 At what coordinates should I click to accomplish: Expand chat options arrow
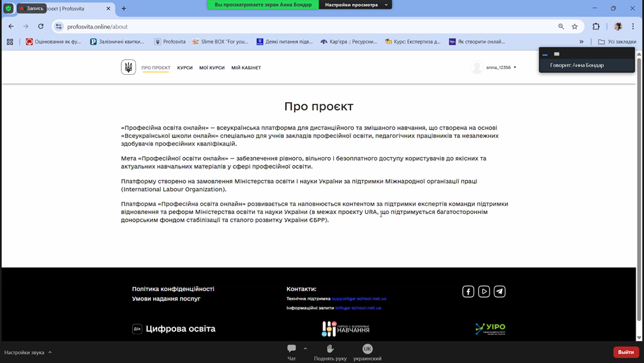pyautogui.click(x=305, y=348)
